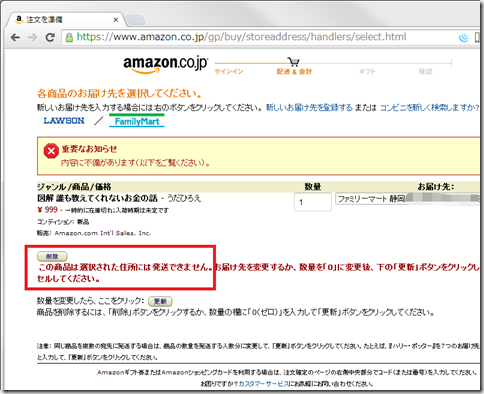Open 新しいお届け先を登録する link
Screen dimensions: 484x394
(309, 107)
